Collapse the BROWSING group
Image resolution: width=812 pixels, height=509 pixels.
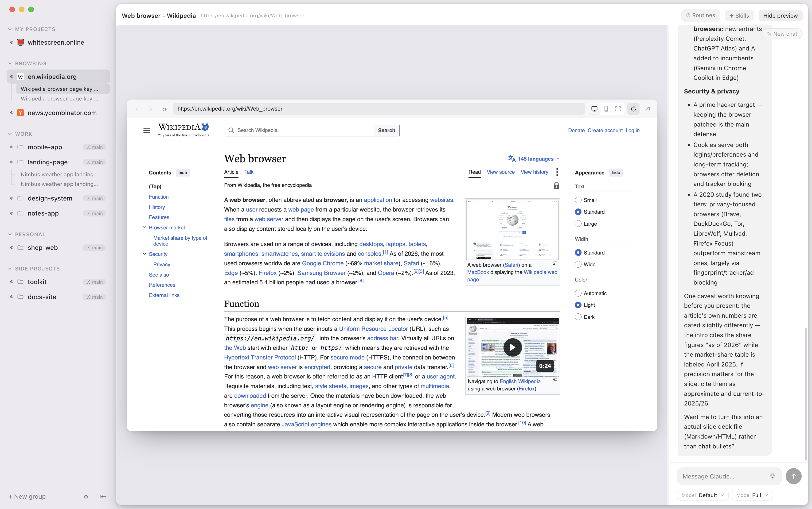(10, 63)
